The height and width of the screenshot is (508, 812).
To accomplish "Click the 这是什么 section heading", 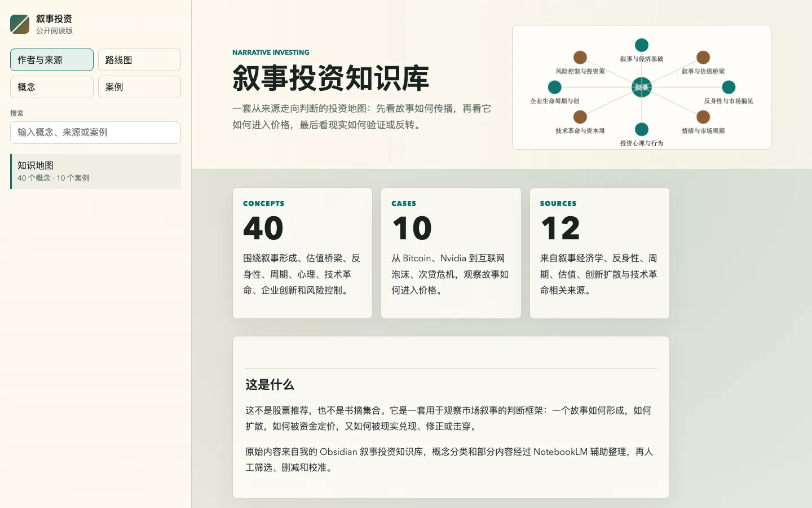I will pyautogui.click(x=270, y=385).
